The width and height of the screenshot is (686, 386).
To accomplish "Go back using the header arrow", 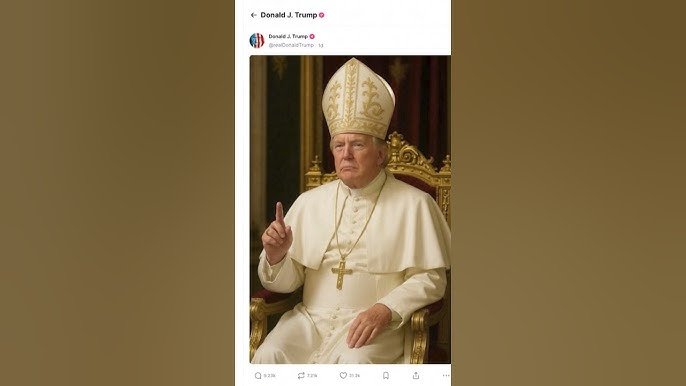I will (253, 15).
